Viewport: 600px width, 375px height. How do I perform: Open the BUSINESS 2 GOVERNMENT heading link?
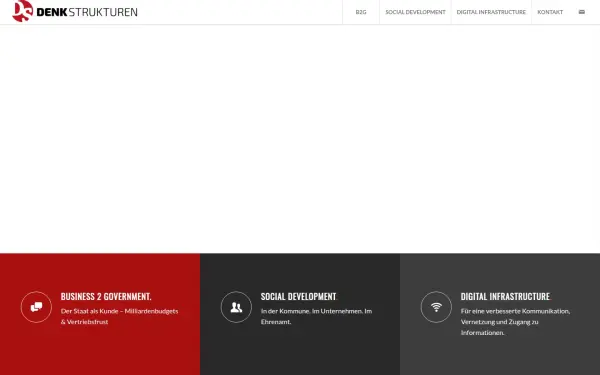106,297
